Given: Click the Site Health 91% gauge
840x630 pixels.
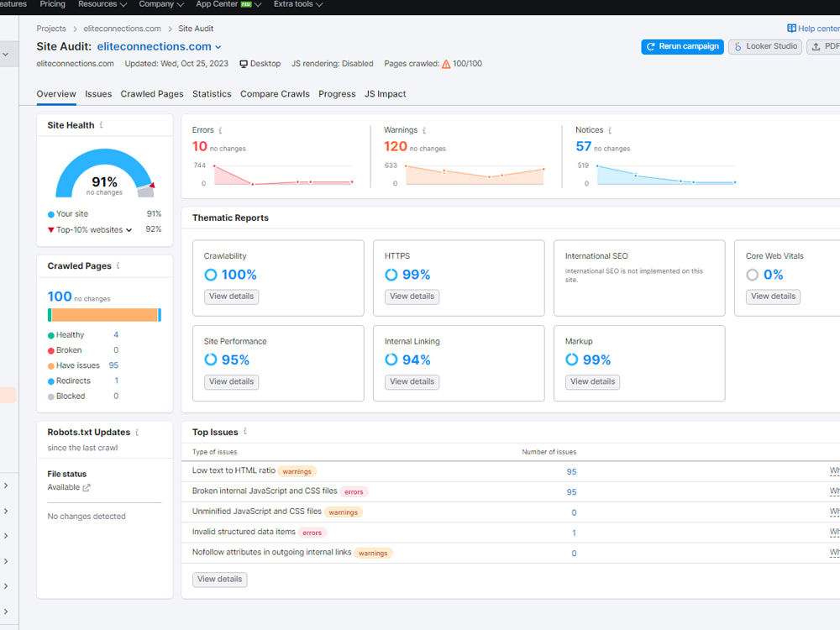Looking at the screenshot, I should coord(105,173).
